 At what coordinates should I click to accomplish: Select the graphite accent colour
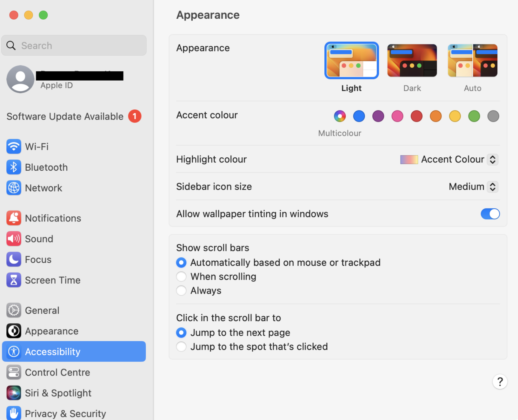[x=493, y=116]
